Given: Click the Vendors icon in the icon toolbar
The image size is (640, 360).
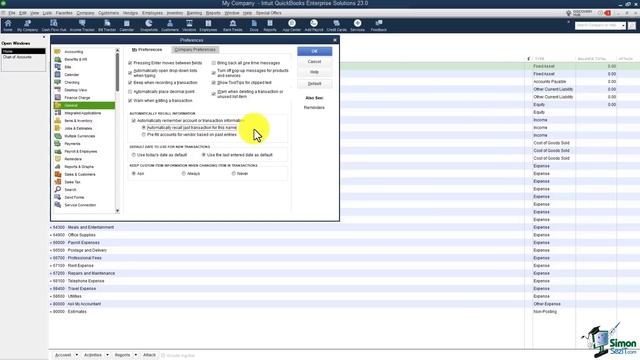Looking at the screenshot, I should point(189,25).
